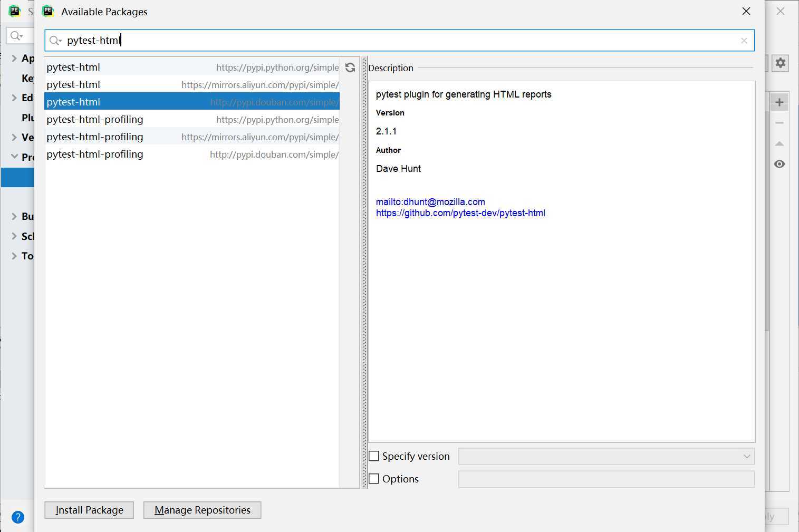Select pytest-html-profiling from pypi.python.org
Screen dimensions: 799x532
click(x=192, y=119)
